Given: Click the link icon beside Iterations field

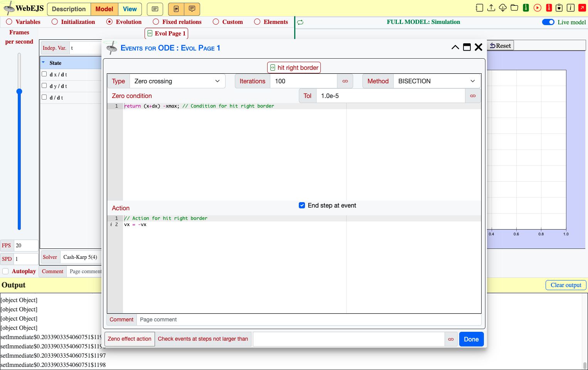Looking at the screenshot, I should pos(345,81).
